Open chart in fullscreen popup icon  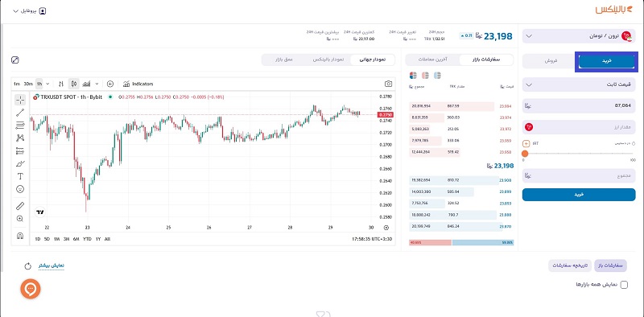coord(15,60)
